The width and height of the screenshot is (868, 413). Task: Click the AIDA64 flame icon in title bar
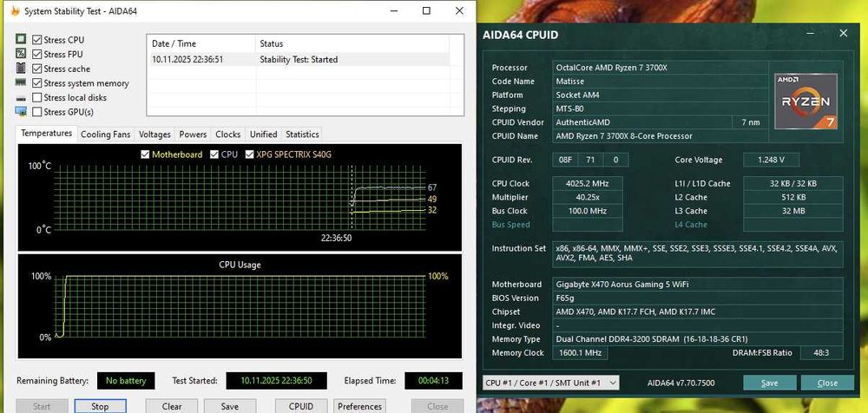[15, 10]
